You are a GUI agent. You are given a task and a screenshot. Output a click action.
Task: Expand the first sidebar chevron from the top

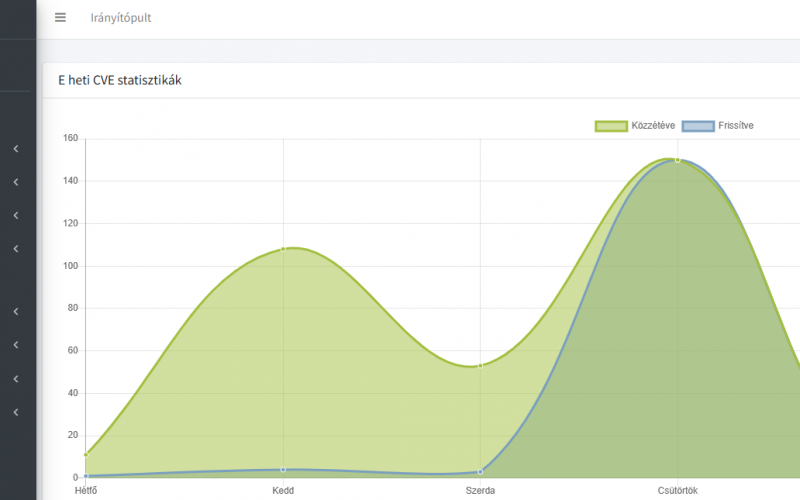[x=16, y=149]
